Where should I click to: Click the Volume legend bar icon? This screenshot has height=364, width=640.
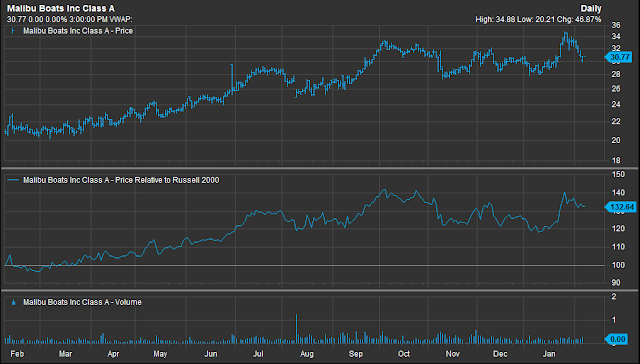click(13, 302)
